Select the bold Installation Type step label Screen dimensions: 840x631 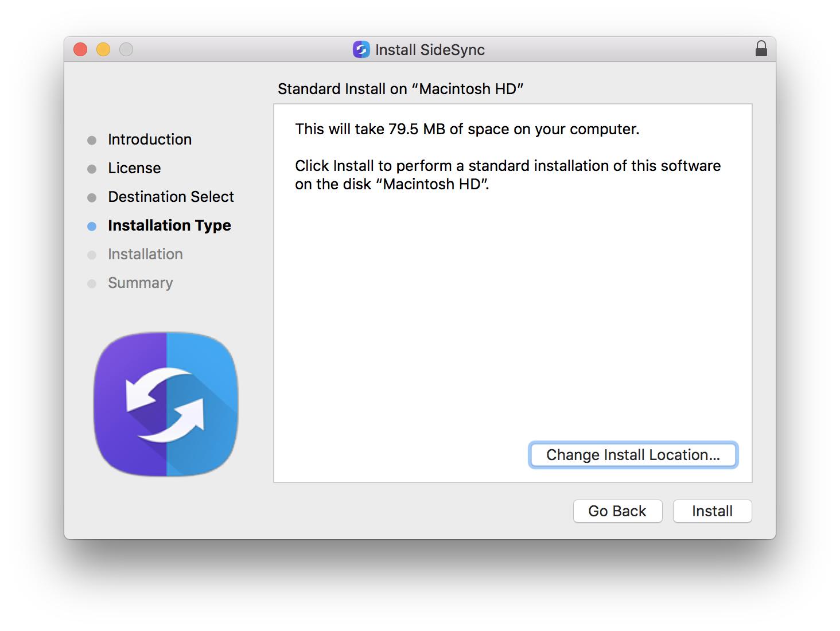(x=169, y=225)
